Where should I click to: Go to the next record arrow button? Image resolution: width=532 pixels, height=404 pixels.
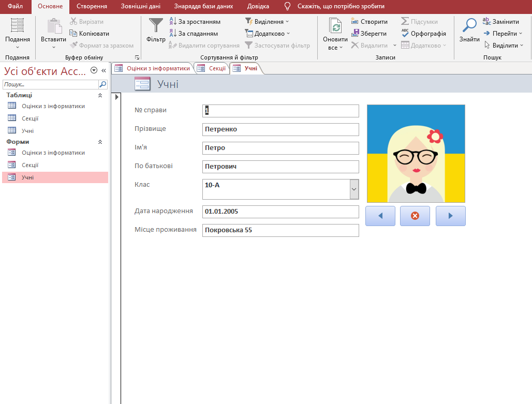click(x=450, y=216)
